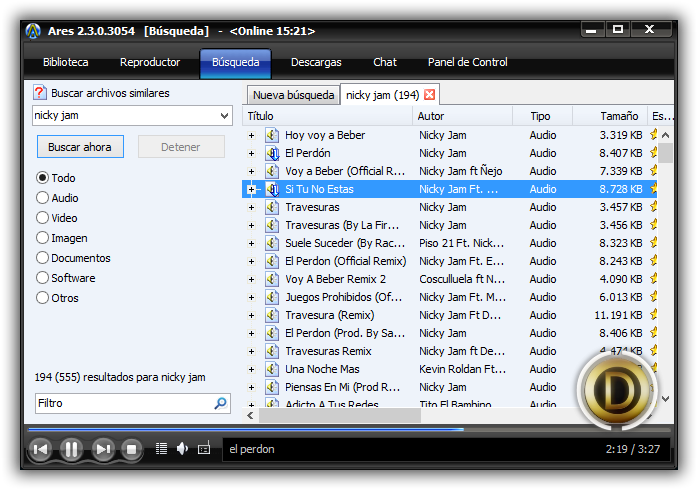
Task: Expand the Travesuras (By La Fir... result
Action: click(x=252, y=225)
